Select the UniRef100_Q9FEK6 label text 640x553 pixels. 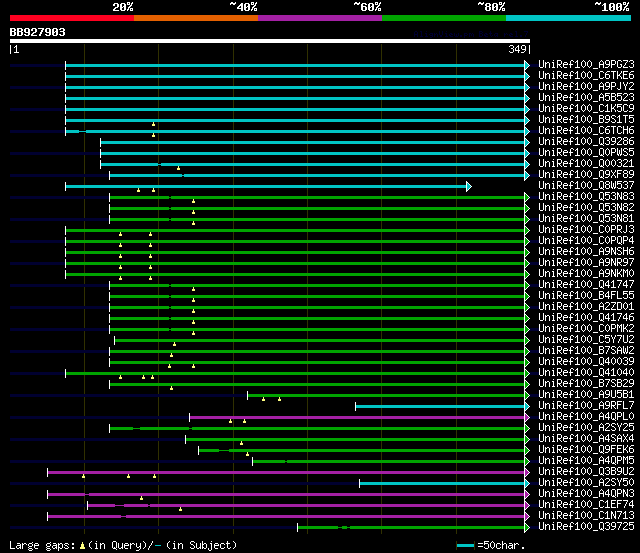click(586, 450)
